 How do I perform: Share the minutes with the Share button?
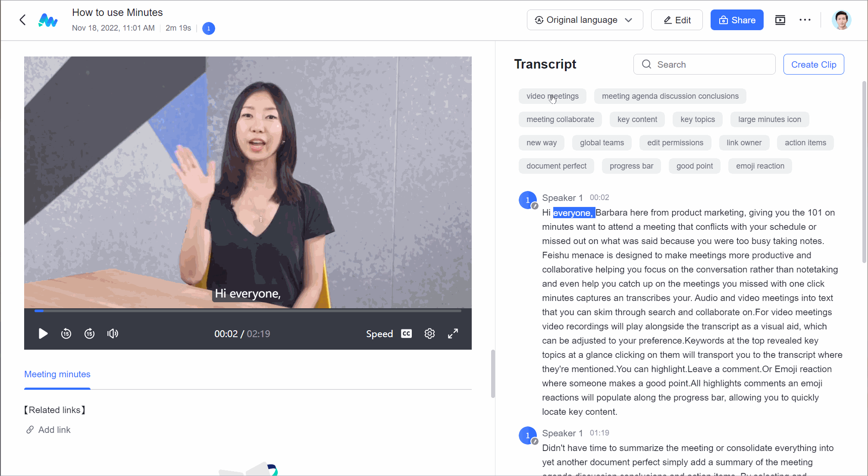(737, 20)
